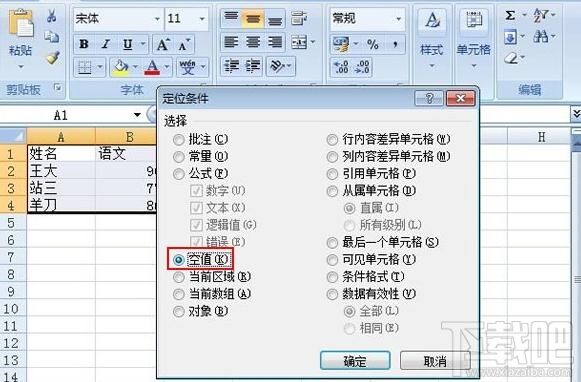Click the 取消 cancel button

coord(435,361)
